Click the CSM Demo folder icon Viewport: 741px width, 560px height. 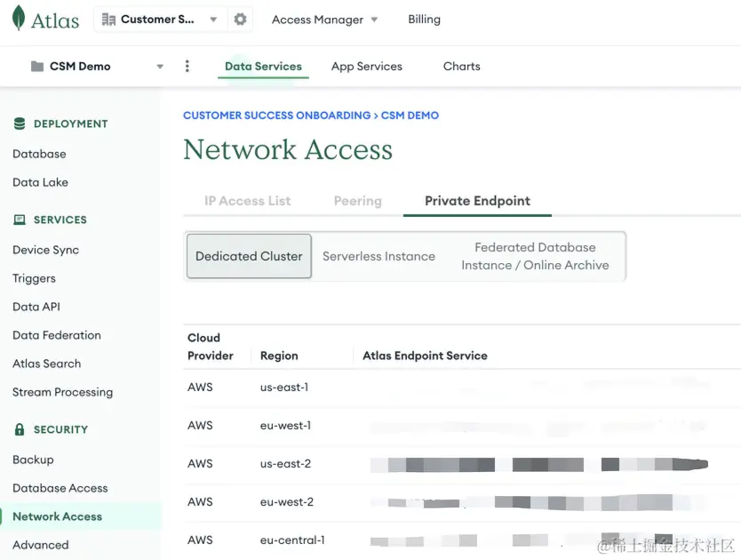36,66
